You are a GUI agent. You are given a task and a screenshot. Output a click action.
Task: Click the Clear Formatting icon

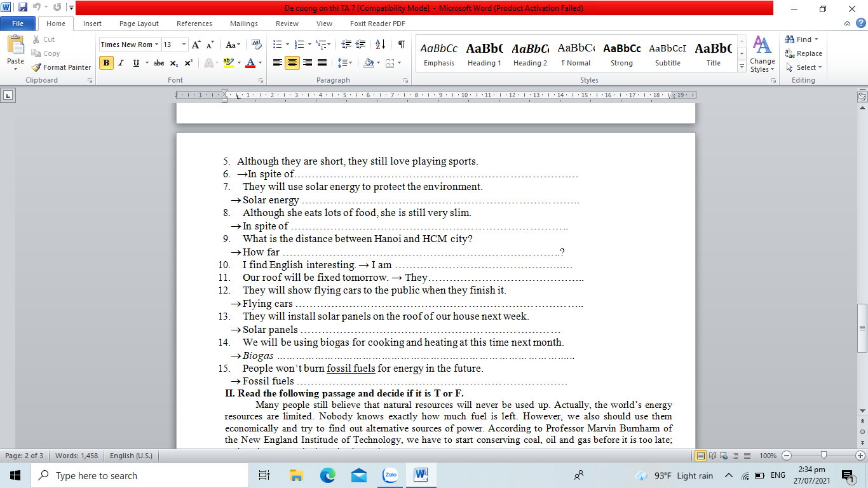(257, 44)
